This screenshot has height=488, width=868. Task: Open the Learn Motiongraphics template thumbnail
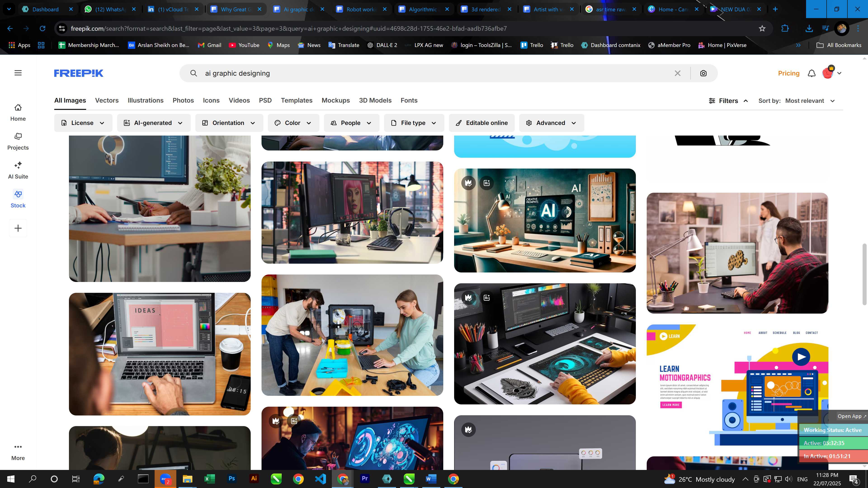click(x=737, y=385)
